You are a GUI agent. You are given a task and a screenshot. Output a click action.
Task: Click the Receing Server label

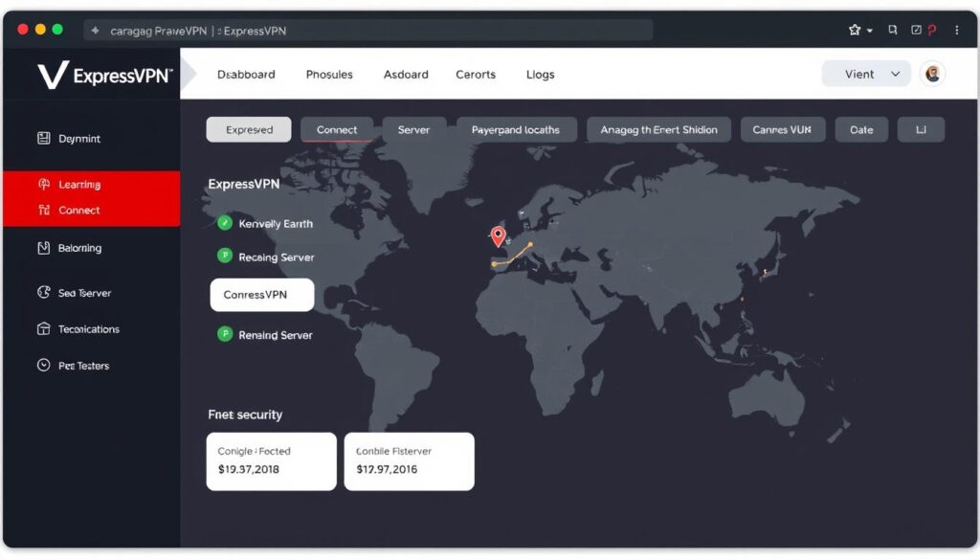pyautogui.click(x=277, y=257)
